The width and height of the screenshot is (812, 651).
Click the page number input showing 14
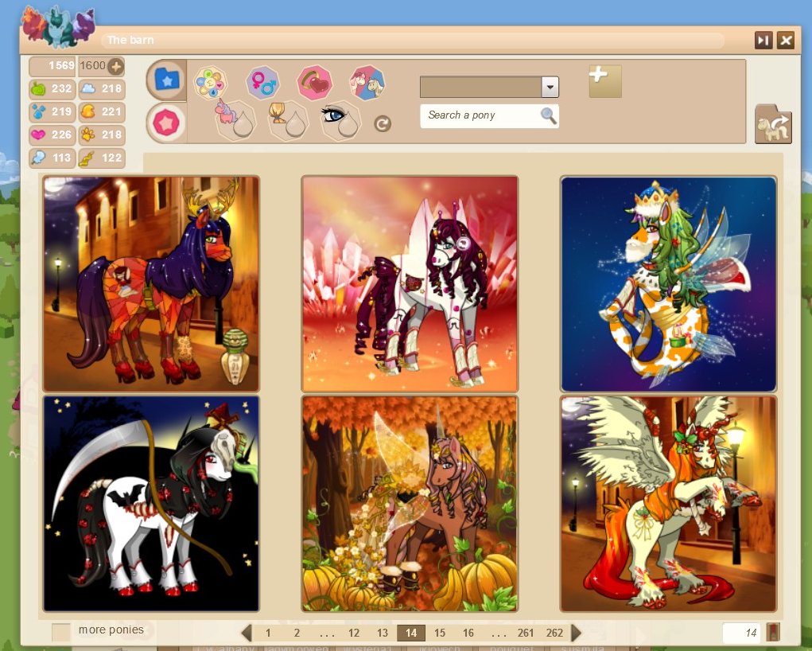tap(741, 633)
